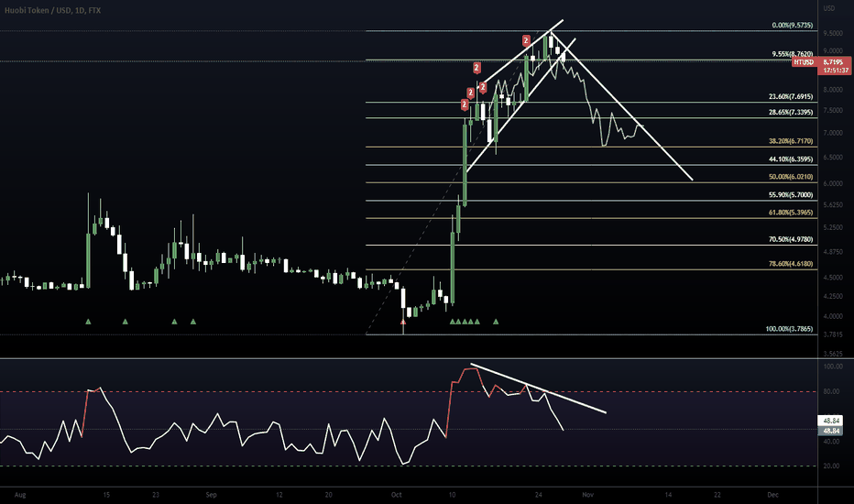Select the 70.50%(4.9780) Fibonacci level label
The height and width of the screenshot is (504, 854).
pyautogui.click(x=791, y=239)
